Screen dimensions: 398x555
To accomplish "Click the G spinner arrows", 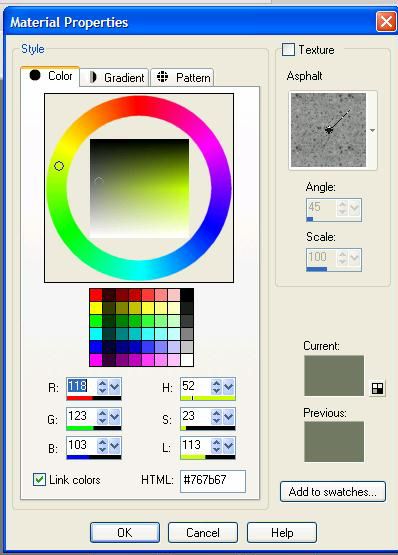I will coord(102,417).
